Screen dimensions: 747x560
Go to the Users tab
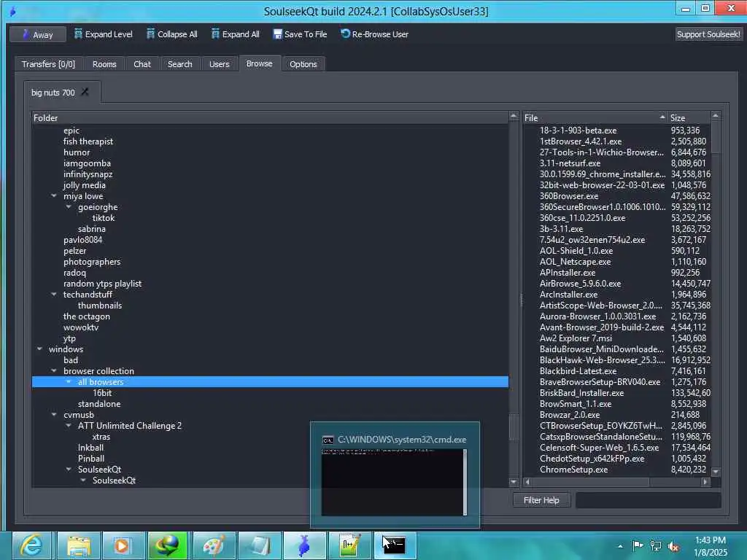pos(219,64)
